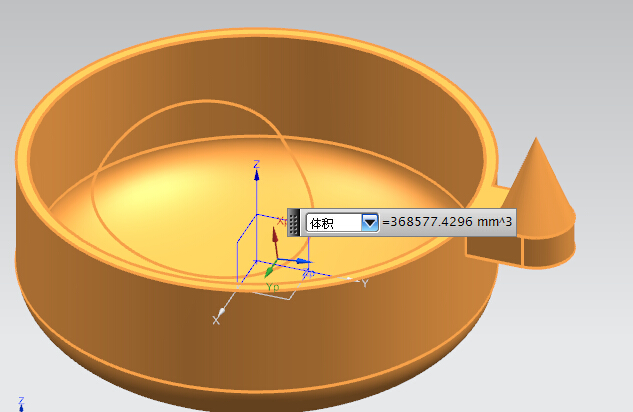Select the red ZC arrow of the WCS
The image size is (633, 412).
tap(275, 237)
